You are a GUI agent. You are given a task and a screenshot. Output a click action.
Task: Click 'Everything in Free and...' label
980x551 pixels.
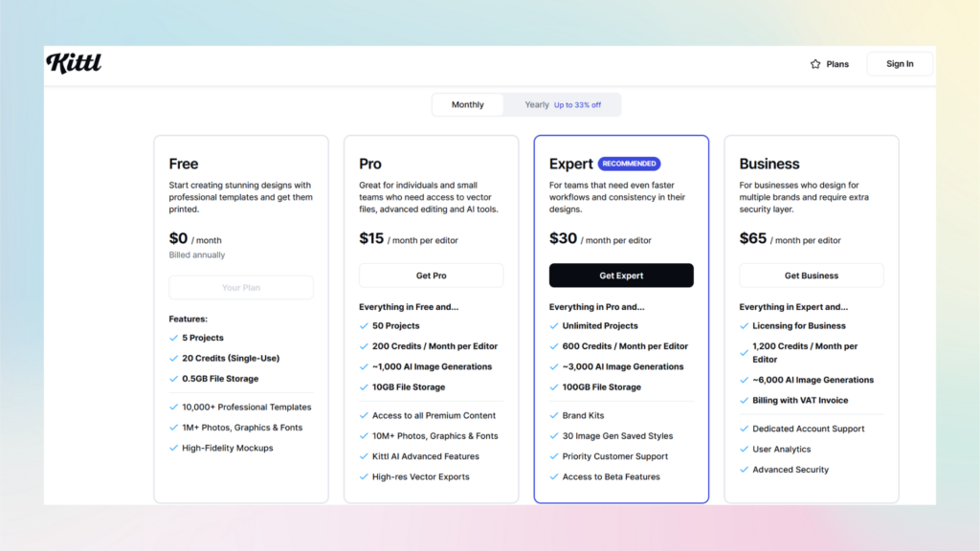(409, 307)
